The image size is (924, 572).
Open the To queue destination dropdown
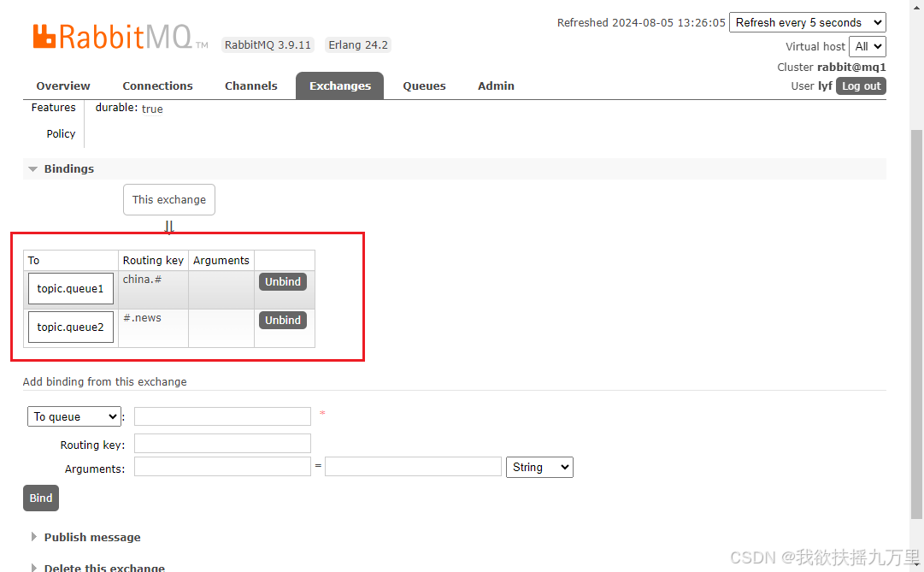coord(74,416)
